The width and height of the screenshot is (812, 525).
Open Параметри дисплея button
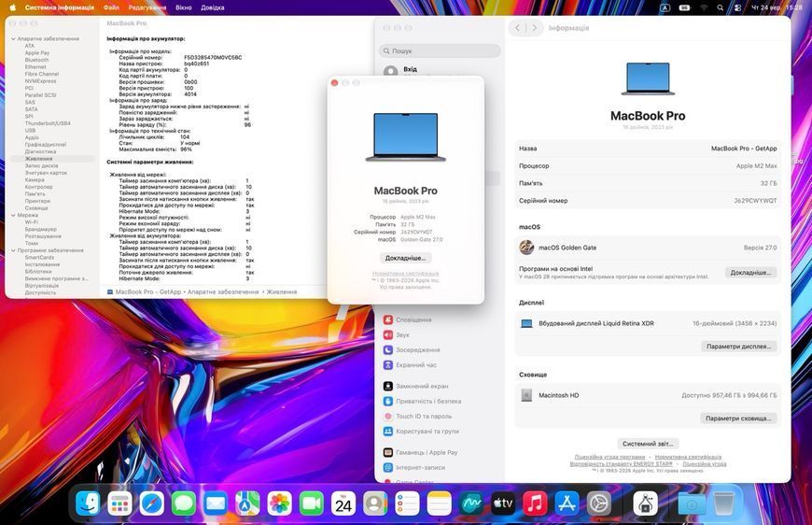pos(738,347)
